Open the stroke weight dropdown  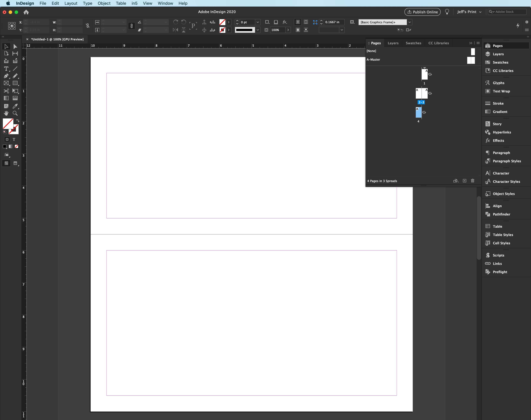click(258, 22)
